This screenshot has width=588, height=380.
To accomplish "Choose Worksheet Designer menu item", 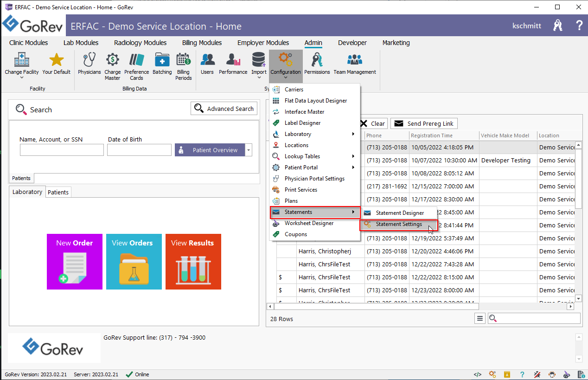I will (315, 223).
